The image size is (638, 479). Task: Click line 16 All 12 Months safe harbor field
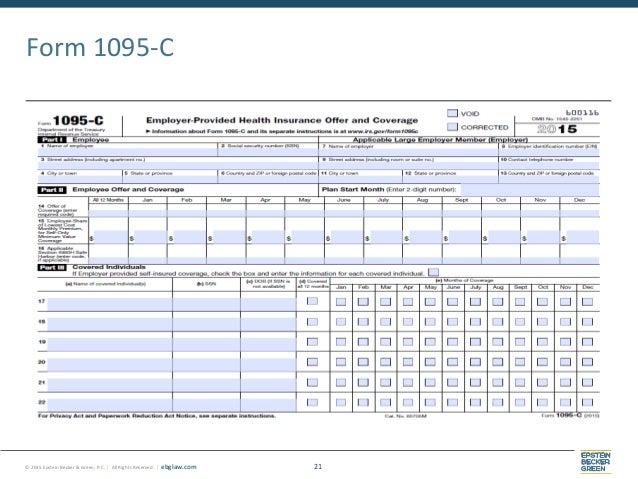(x=108, y=260)
